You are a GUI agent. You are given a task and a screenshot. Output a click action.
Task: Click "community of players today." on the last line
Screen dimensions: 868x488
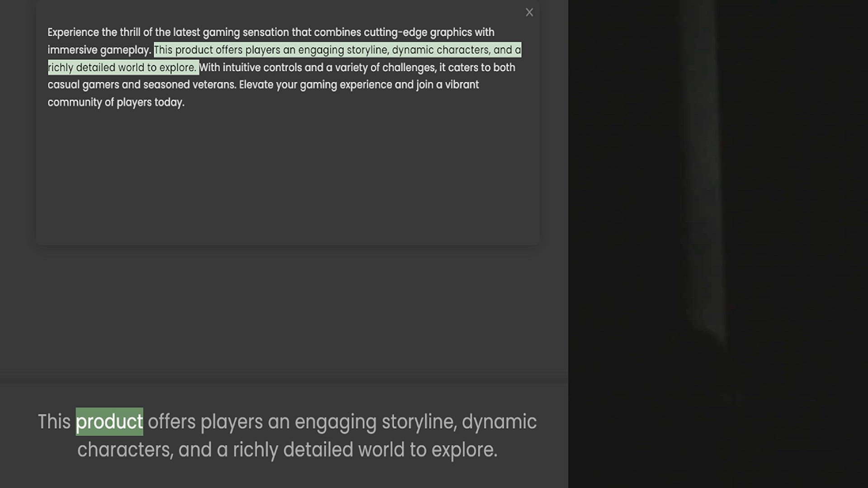coord(116,103)
